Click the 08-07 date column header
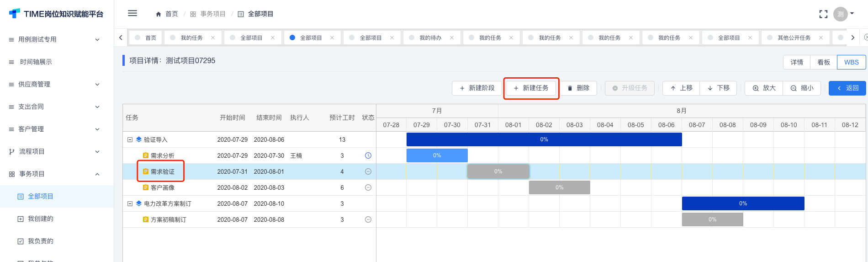The image size is (868, 262). [x=697, y=125]
